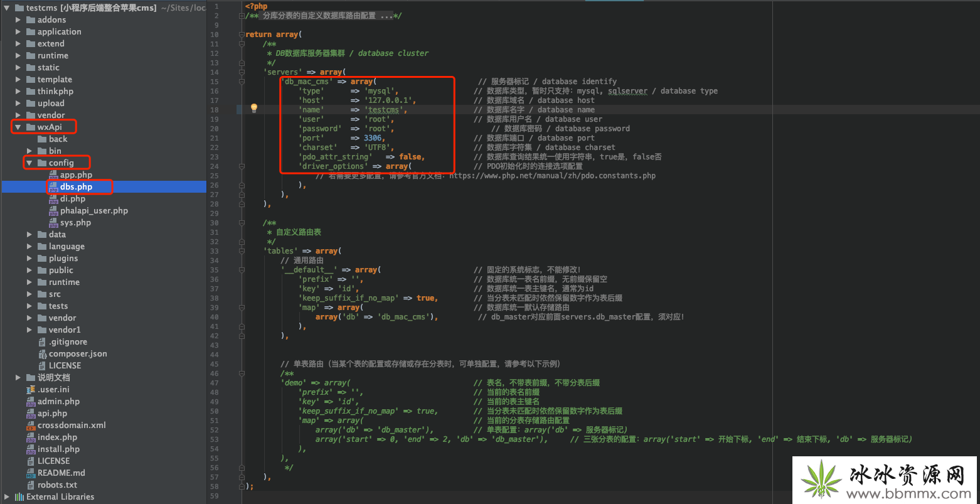Click the 'keep_suffix_if_no_map' key on line 38

tap(348, 298)
